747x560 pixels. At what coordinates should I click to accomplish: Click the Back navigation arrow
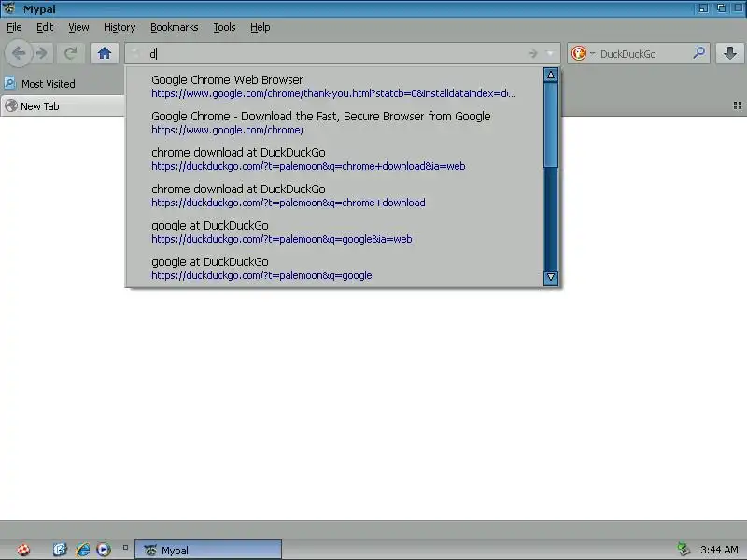pos(19,53)
